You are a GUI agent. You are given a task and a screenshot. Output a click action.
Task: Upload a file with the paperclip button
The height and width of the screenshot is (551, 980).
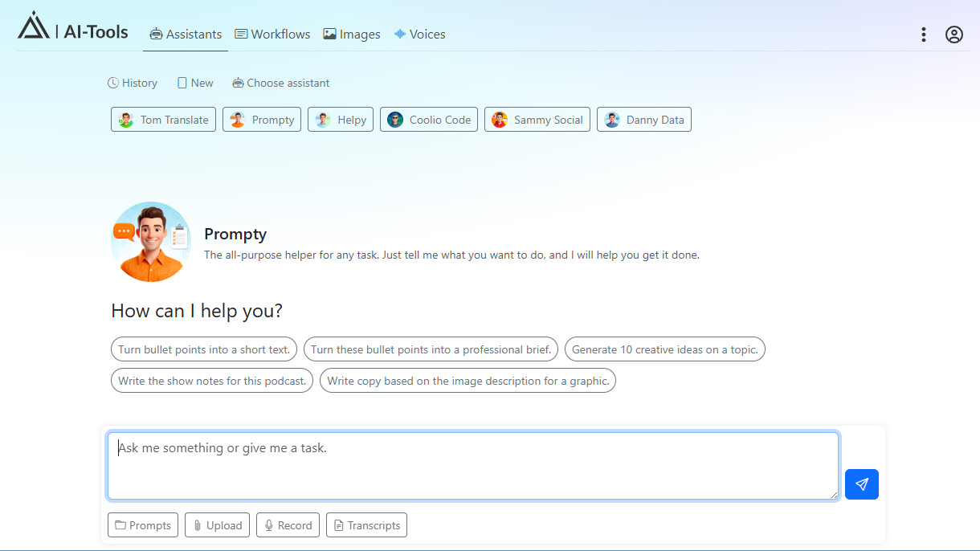tap(217, 524)
